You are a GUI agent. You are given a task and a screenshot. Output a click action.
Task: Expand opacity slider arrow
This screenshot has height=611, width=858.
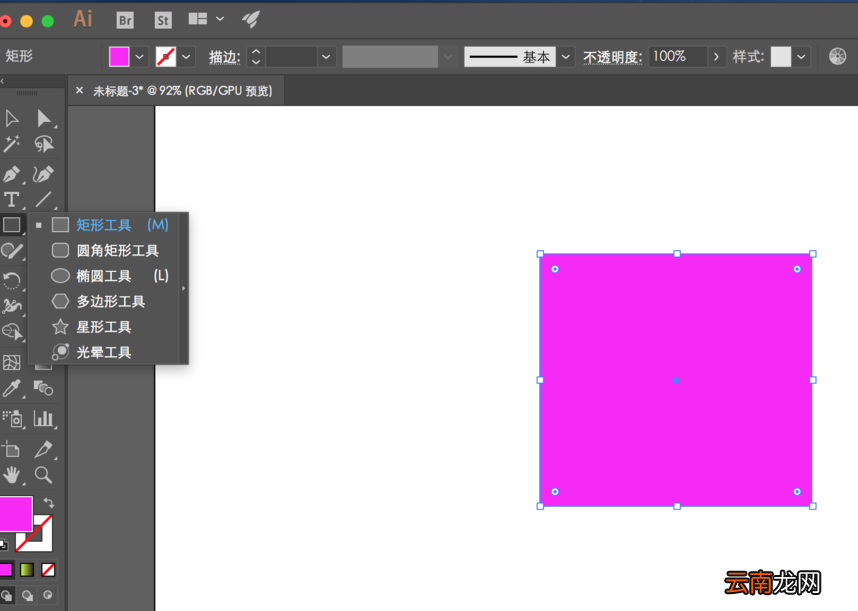coord(716,56)
